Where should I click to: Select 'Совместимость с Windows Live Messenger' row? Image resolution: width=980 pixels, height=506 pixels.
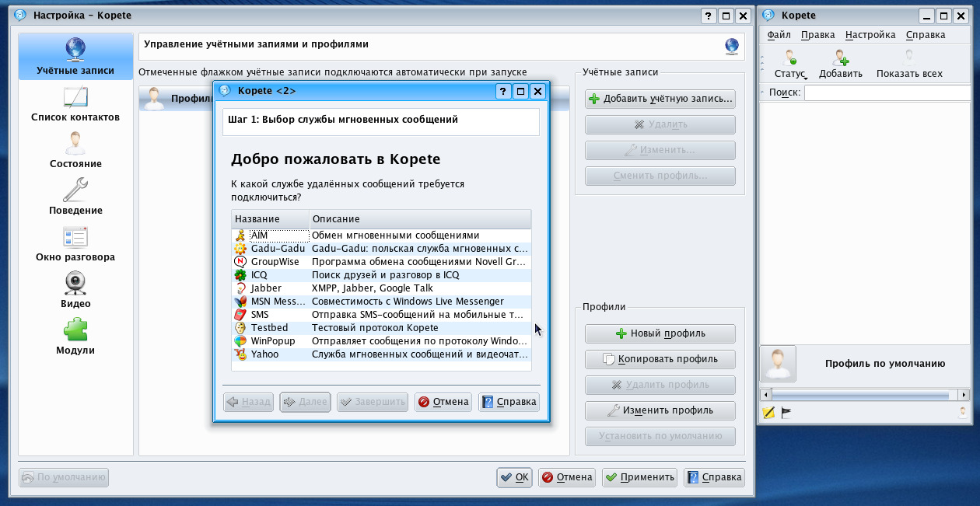381,302
